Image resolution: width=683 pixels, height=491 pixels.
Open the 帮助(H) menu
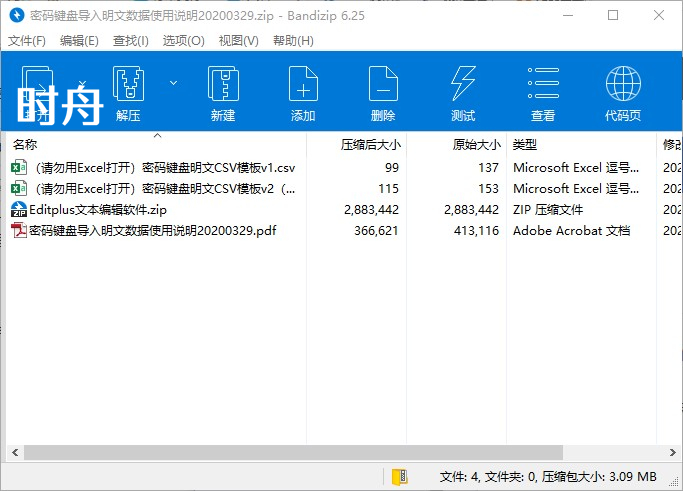[293, 41]
